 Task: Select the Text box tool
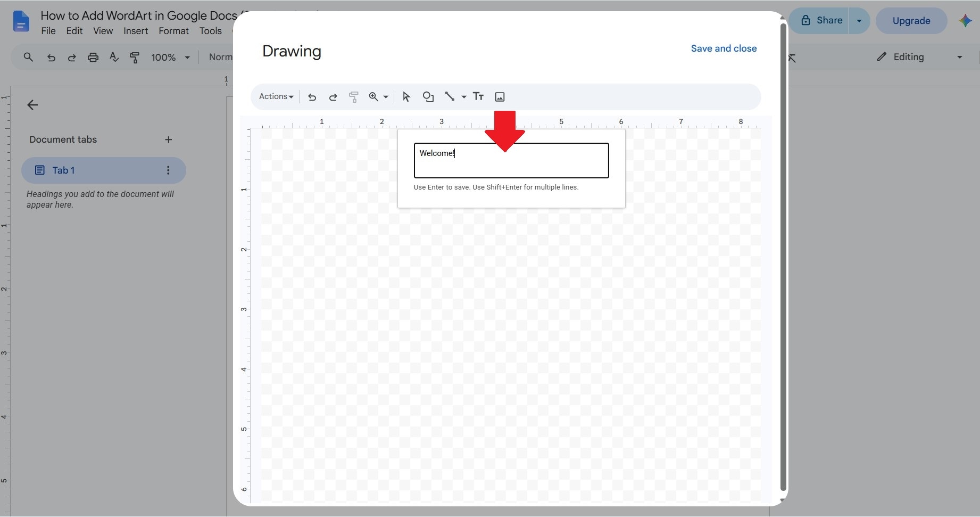point(478,97)
